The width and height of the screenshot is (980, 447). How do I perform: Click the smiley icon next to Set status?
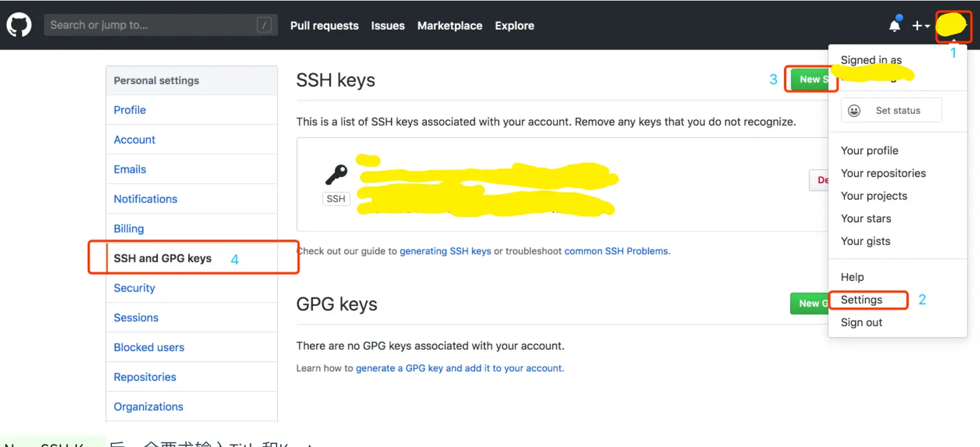854,110
